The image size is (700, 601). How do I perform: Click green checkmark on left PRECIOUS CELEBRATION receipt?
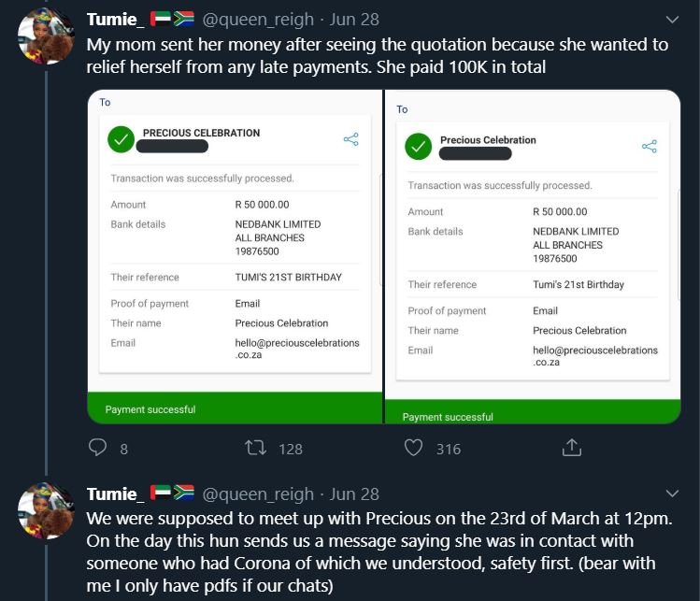[x=121, y=139]
